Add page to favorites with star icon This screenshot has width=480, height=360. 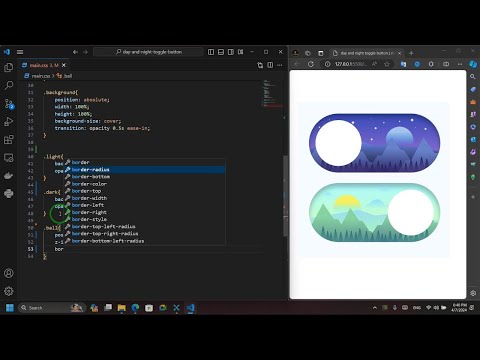click(387, 64)
